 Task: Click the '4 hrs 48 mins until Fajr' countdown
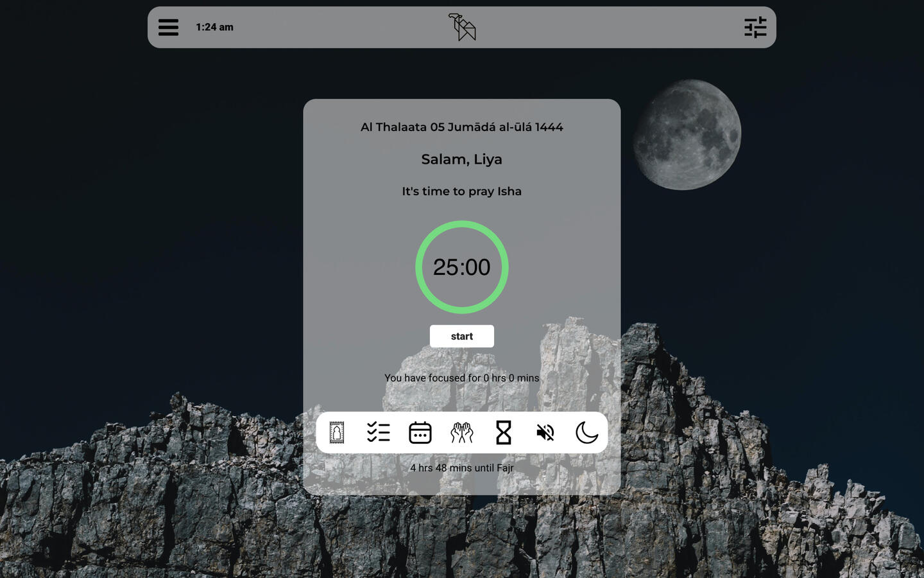point(462,468)
